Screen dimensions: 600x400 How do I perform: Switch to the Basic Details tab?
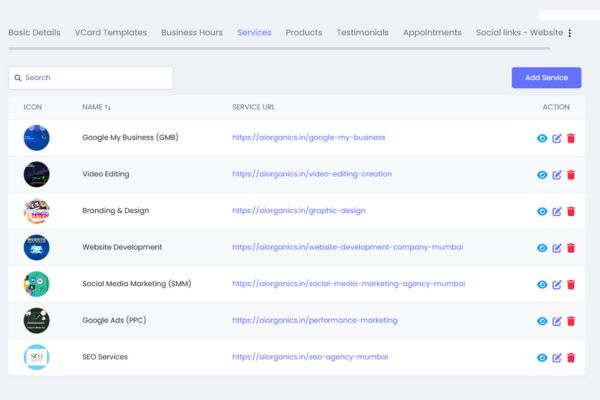(34, 33)
